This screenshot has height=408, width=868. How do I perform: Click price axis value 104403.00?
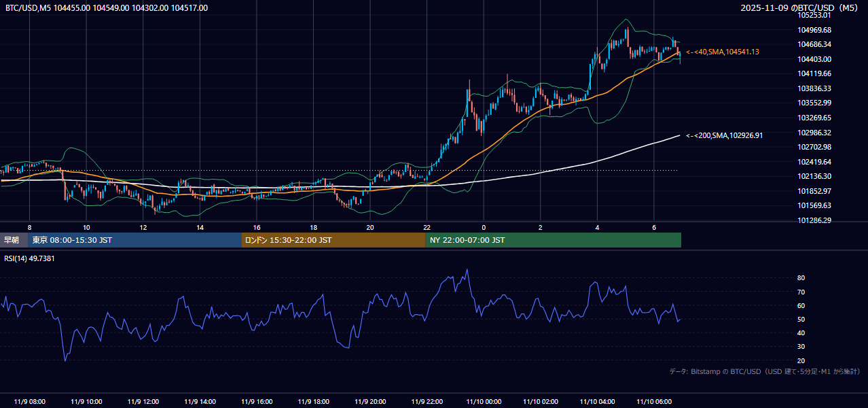click(x=815, y=59)
